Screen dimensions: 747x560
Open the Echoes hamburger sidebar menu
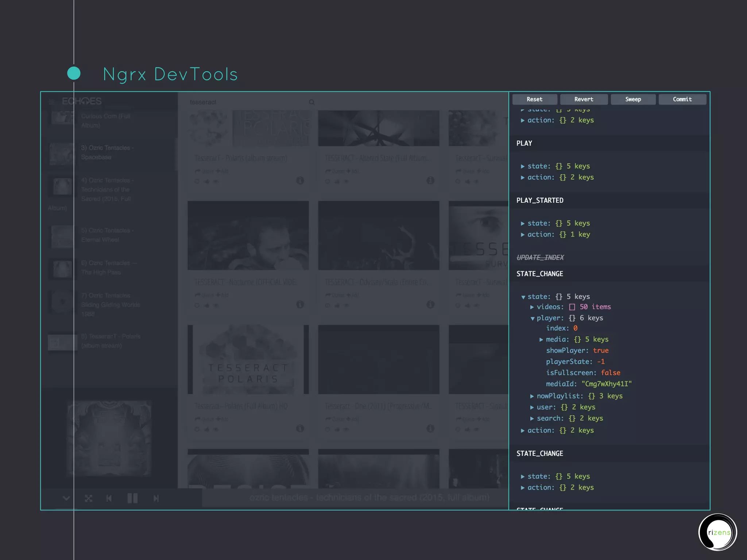click(52, 102)
